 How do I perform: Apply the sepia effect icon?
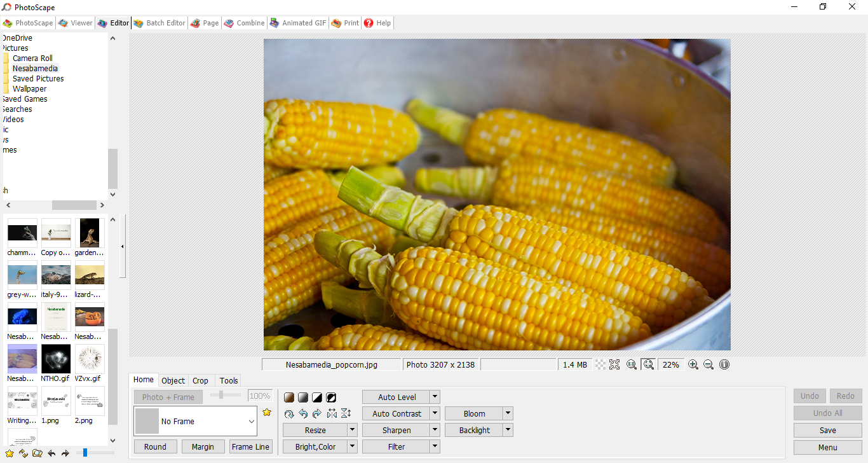289,397
